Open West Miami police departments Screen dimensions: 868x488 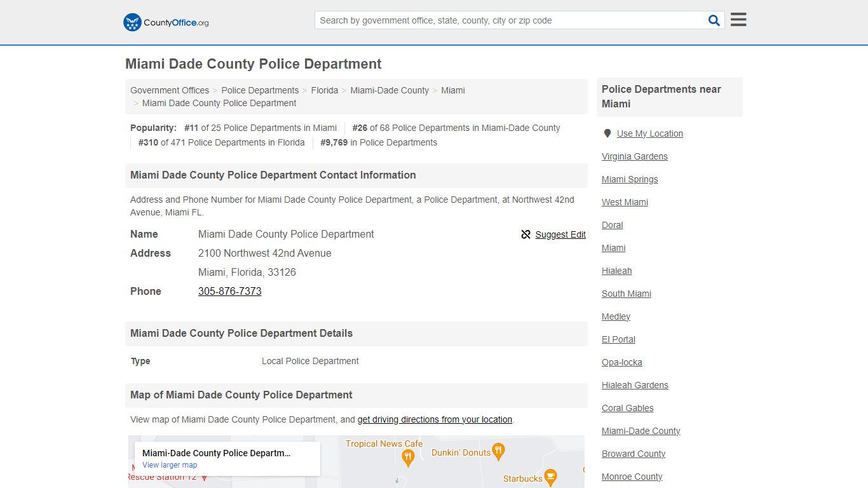point(625,202)
